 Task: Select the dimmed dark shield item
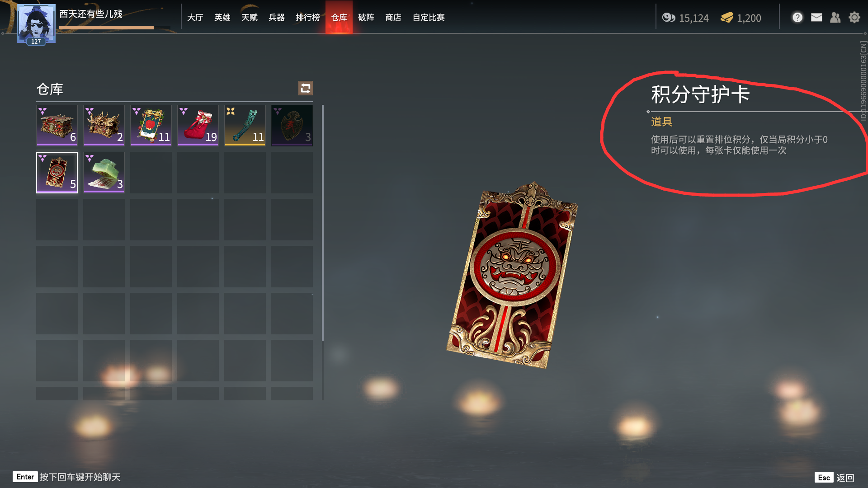coord(292,125)
